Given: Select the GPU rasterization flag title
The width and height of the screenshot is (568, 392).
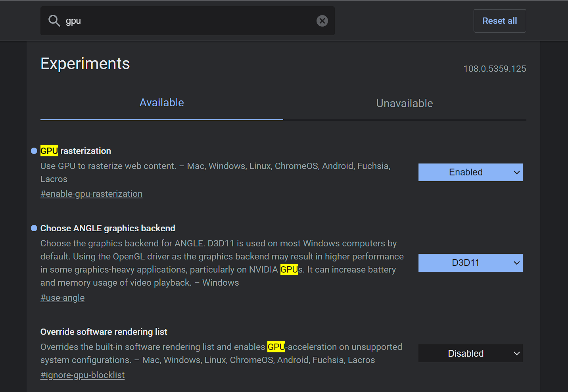Looking at the screenshot, I should point(76,151).
